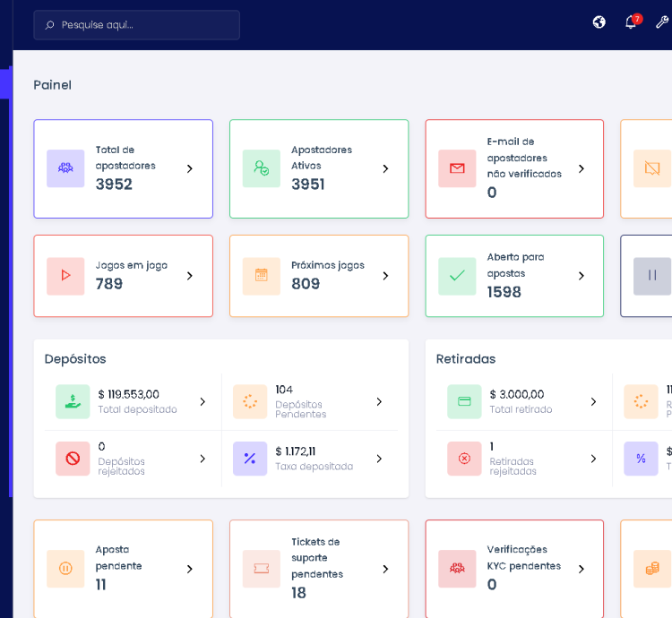Click the unverified e-mail envelope icon

point(457,168)
